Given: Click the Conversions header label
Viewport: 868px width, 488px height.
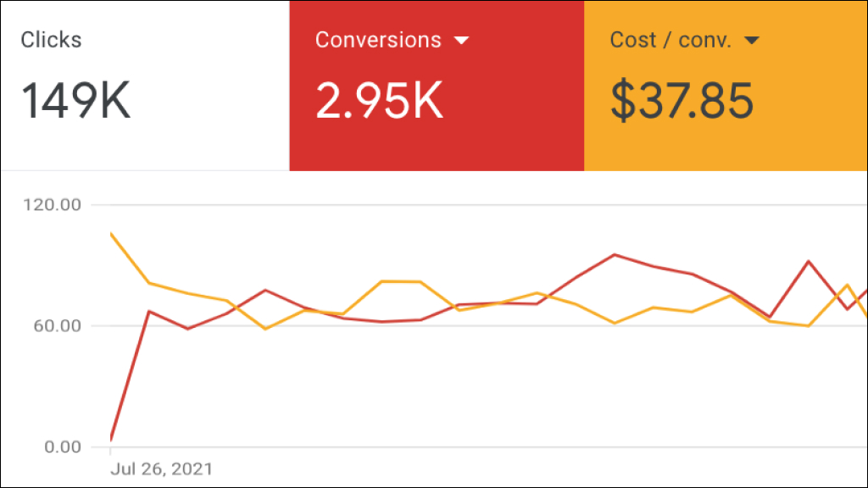Looking at the screenshot, I should [378, 39].
